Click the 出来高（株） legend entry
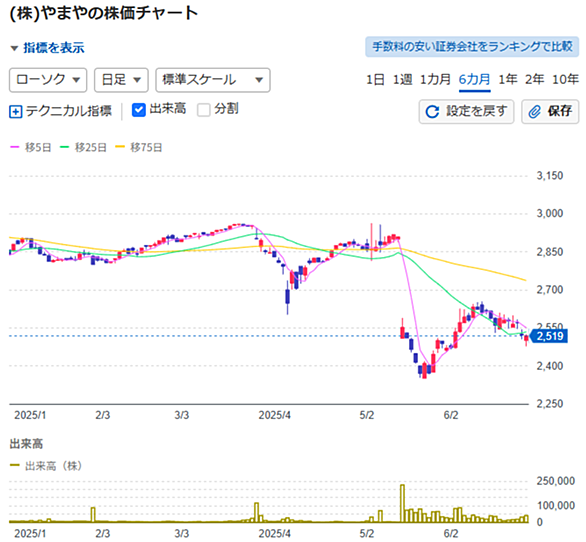 point(46,466)
